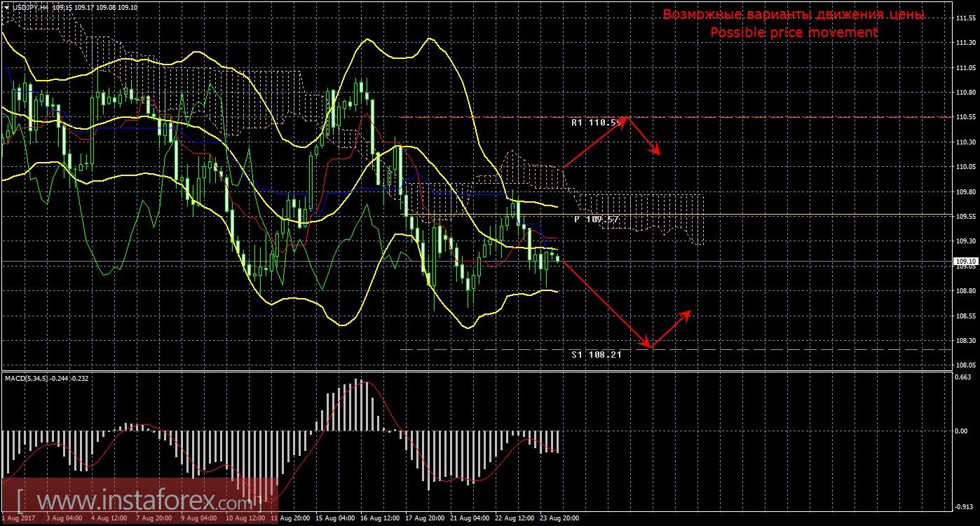
Task: Click the '22 Aug 12:00' time axis label
Action: tap(516, 519)
